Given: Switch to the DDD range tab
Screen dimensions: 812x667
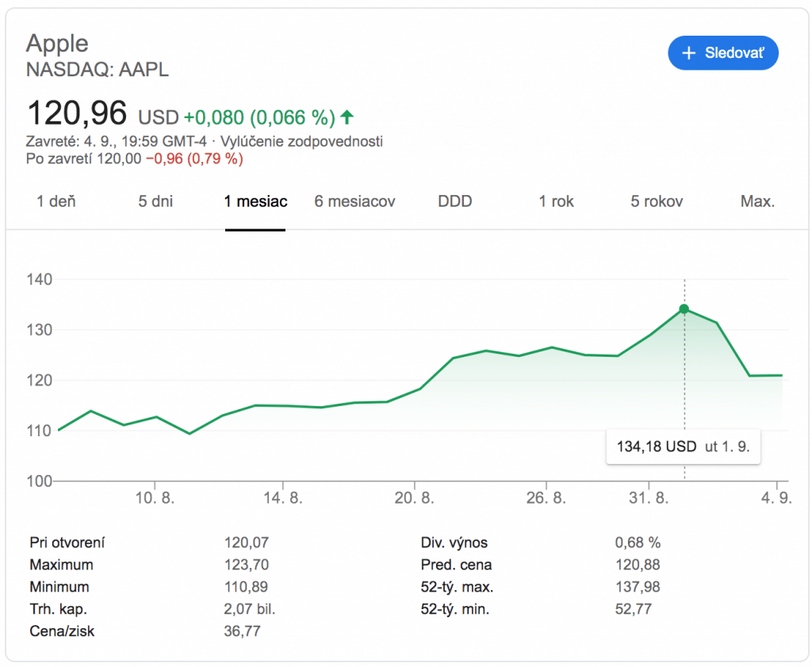Looking at the screenshot, I should (x=455, y=201).
